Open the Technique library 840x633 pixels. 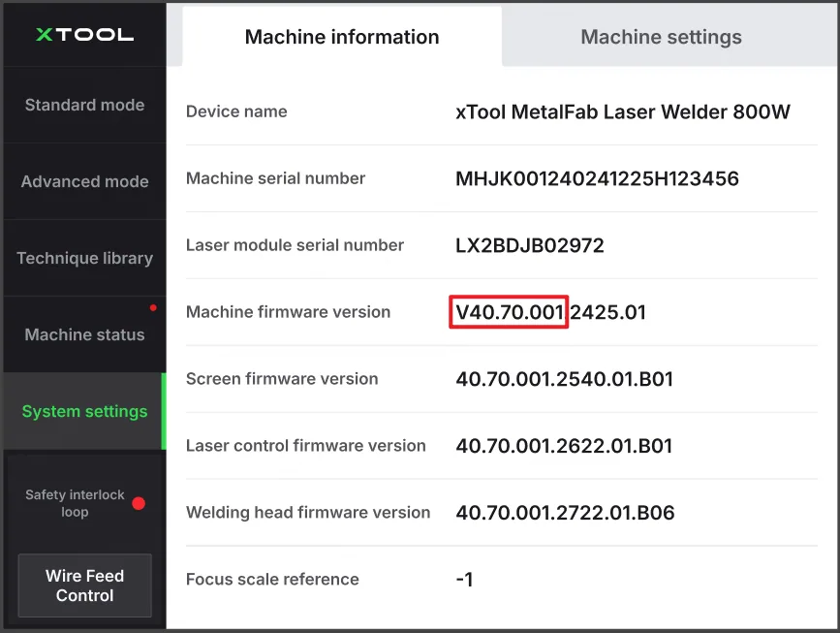point(84,259)
